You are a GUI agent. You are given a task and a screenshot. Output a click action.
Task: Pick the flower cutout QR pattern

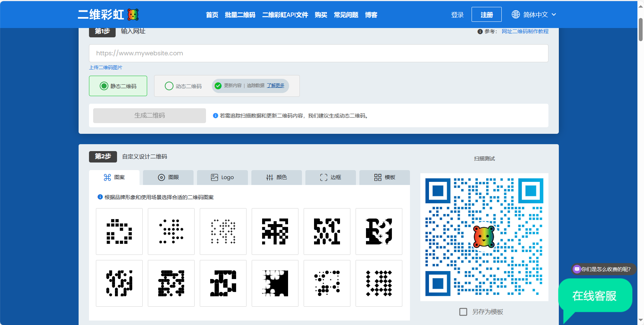tap(275, 283)
